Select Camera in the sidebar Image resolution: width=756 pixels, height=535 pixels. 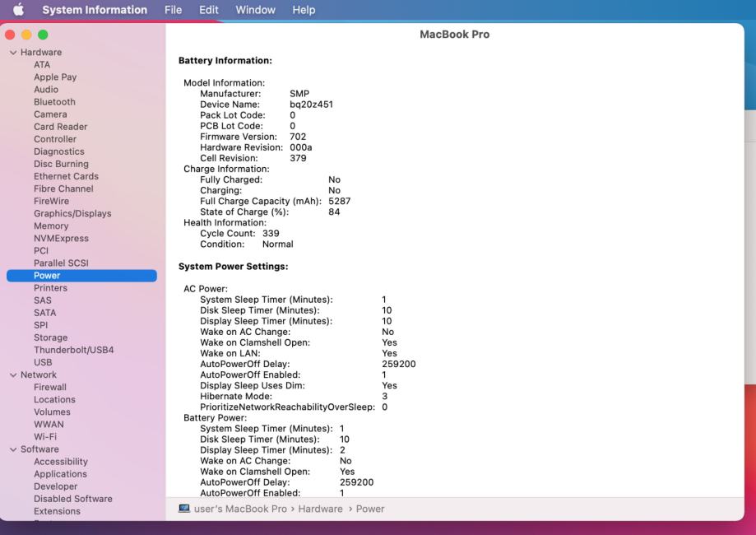[x=50, y=114]
